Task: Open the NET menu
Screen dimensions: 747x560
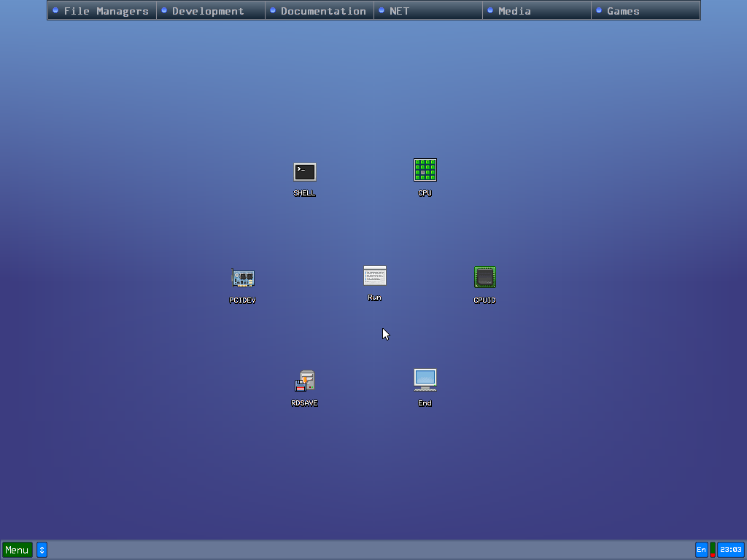Action: coord(399,11)
